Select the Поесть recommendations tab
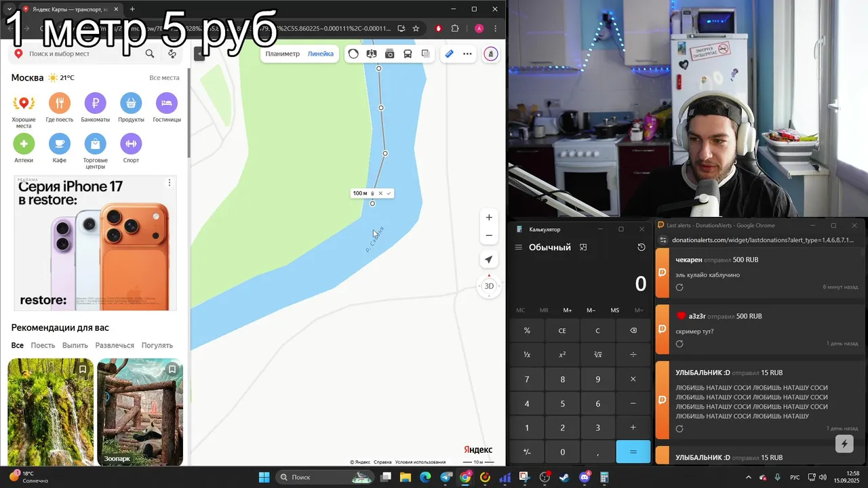Screen dimensions: 868x488 pyautogui.click(x=43, y=345)
